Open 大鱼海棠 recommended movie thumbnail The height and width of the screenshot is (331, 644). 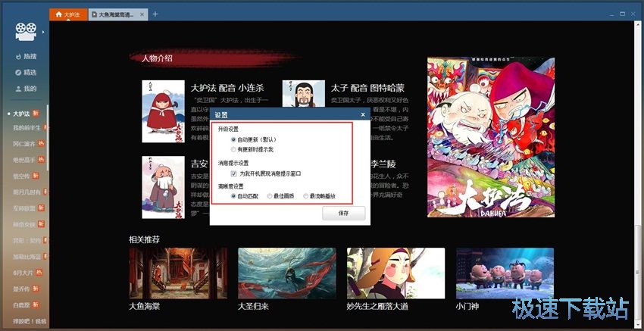pos(178,273)
